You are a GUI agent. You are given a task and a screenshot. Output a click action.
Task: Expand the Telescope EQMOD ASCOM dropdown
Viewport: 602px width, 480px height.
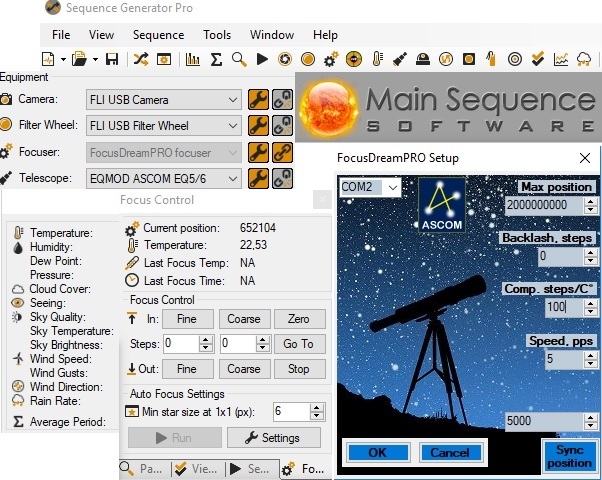tap(233, 178)
